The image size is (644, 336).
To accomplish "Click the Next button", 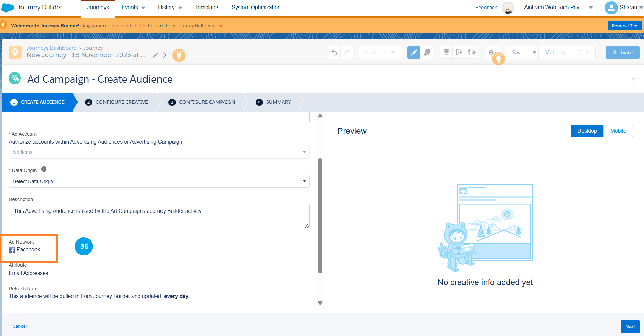I will 630,326.
